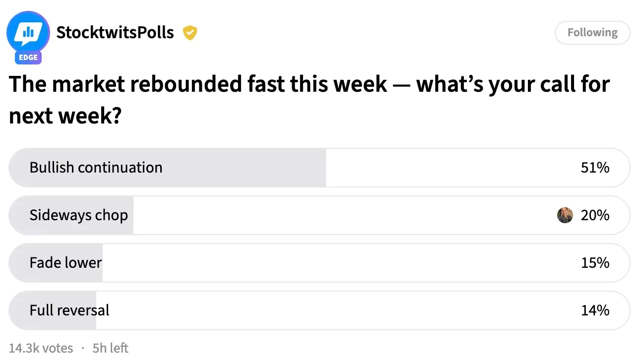Screen dimensions: 642x364
Task: Click the gold verified checkmark badge
Action: tap(190, 33)
